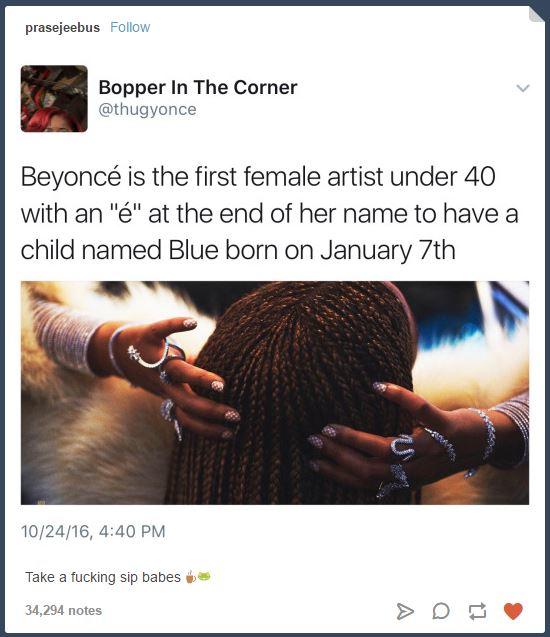
Task: Open the Bopper In The Corner profile name
Action: [198, 87]
